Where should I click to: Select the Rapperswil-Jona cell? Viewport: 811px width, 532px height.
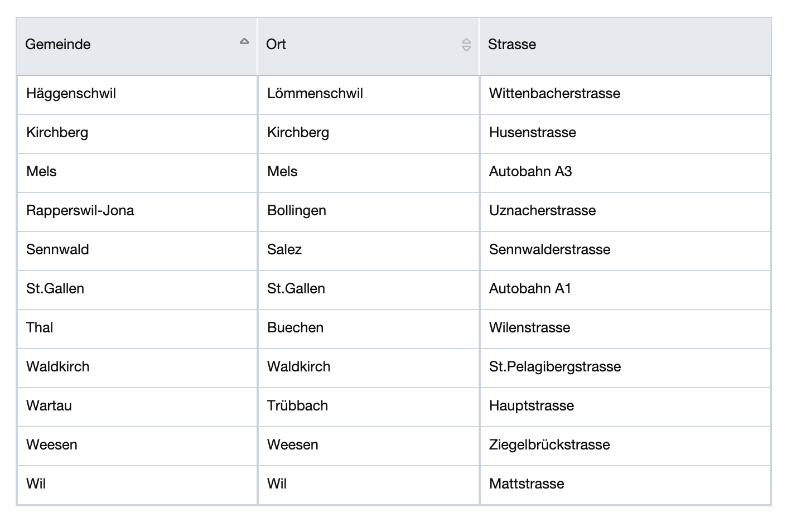coord(137,212)
